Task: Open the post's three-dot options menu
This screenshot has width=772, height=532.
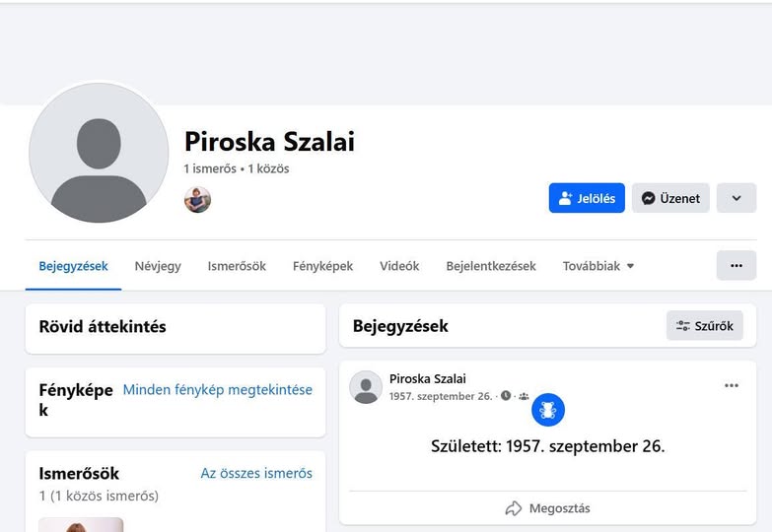Action: tap(732, 386)
